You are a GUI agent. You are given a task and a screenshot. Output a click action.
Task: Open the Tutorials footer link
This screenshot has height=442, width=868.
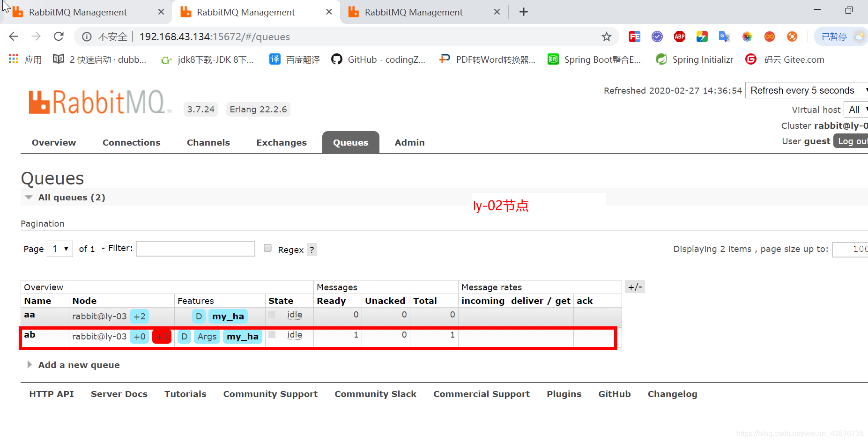185,394
